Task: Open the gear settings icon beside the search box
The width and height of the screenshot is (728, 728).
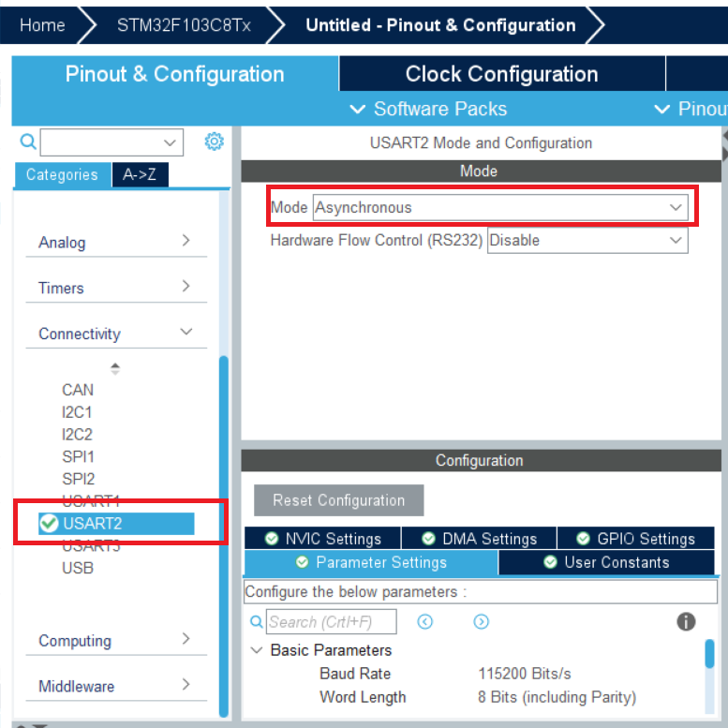Action: [x=214, y=141]
